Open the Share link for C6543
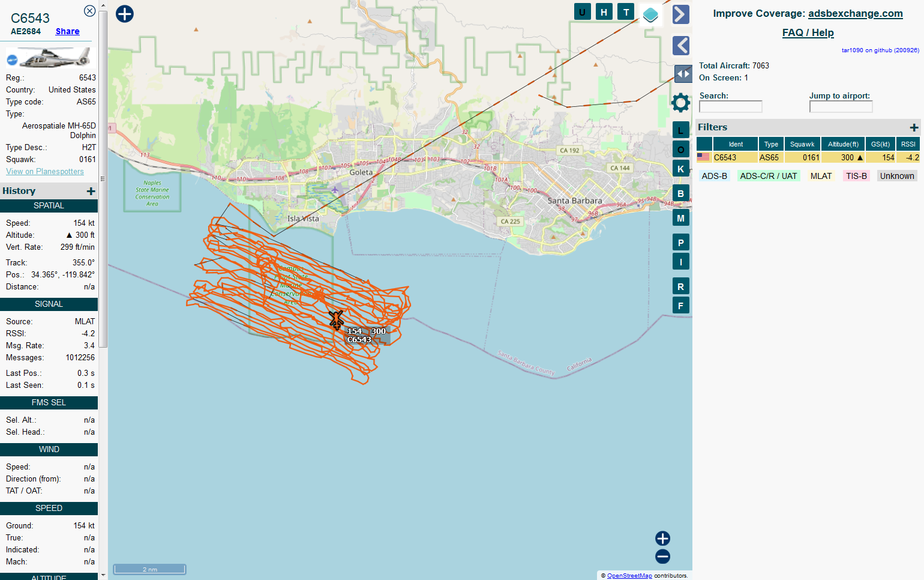 coord(68,31)
